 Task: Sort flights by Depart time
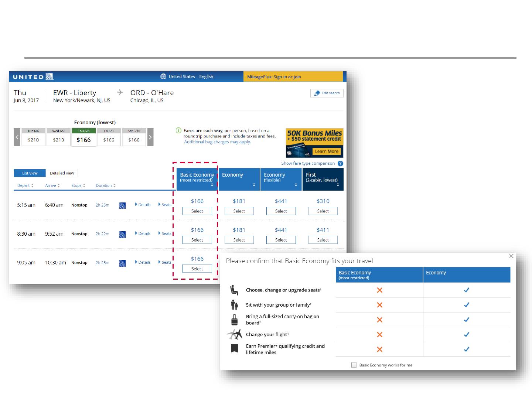[x=25, y=185]
